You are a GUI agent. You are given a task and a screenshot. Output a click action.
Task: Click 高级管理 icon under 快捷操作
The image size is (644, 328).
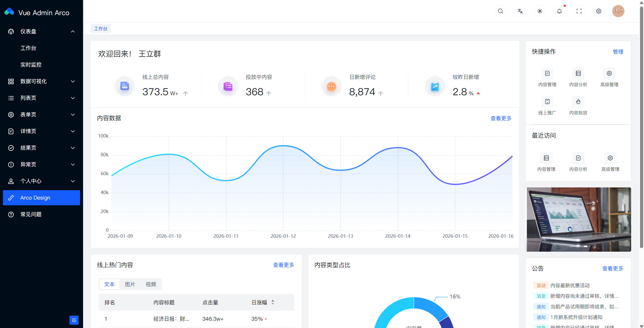609,73
